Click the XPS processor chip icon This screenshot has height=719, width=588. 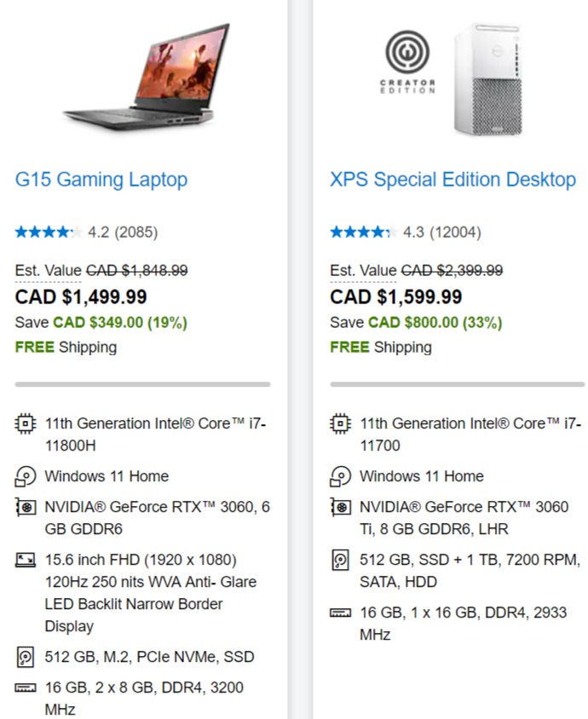click(x=340, y=423)
